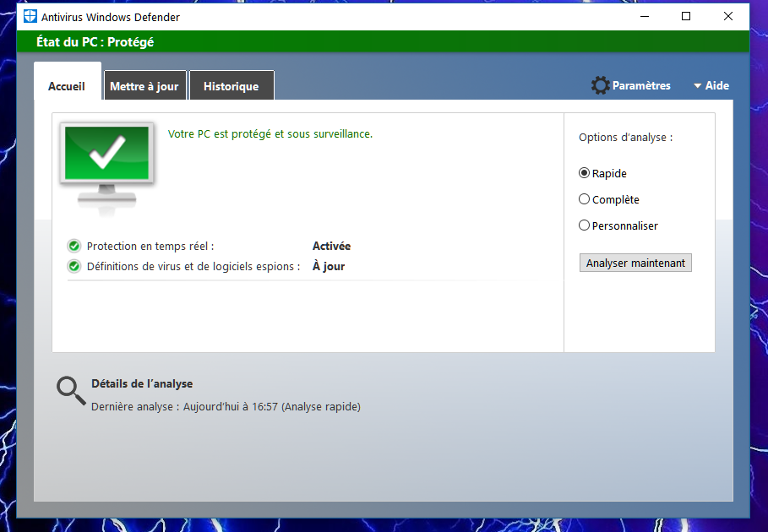Click 'Définitions de virus et de logiciels espions :' text
Image resolution: width=768 pixels, height=532 pixels.
193,267
